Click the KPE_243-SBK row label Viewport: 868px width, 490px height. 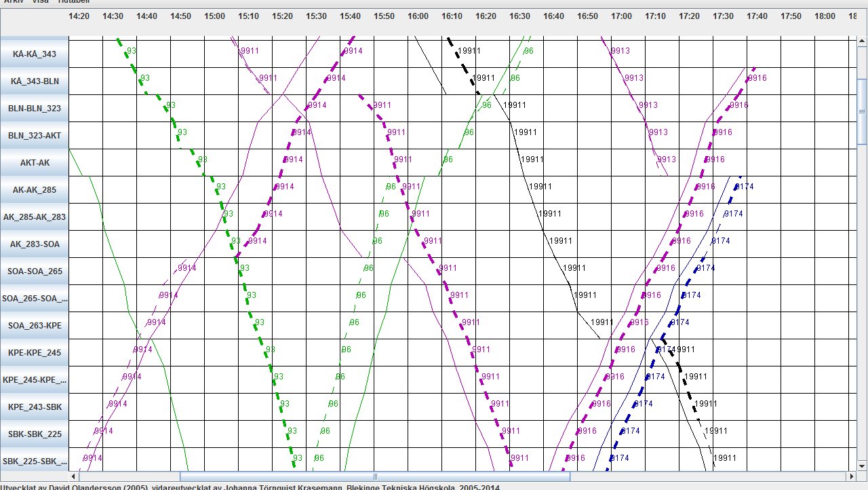pyautogui.click(x=35, y=407)
